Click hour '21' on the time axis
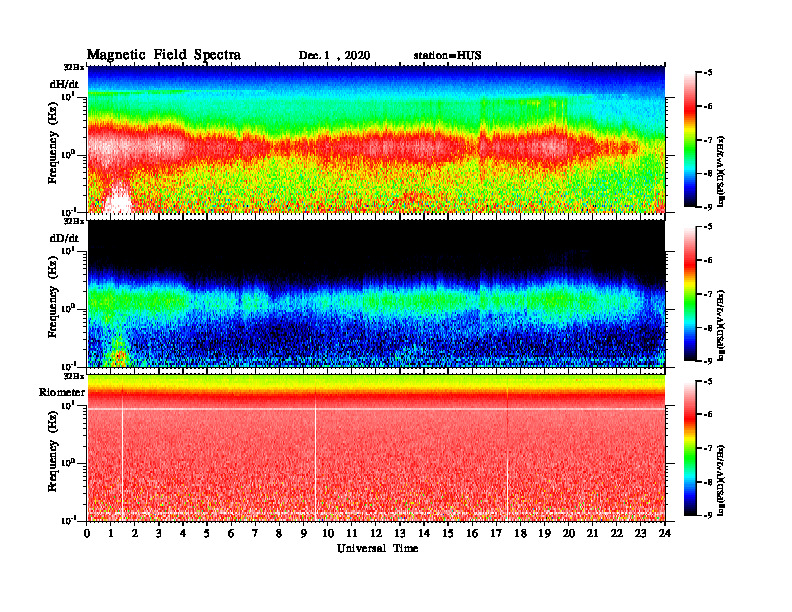Screen dimensions: 792x612 coord(592,533)
